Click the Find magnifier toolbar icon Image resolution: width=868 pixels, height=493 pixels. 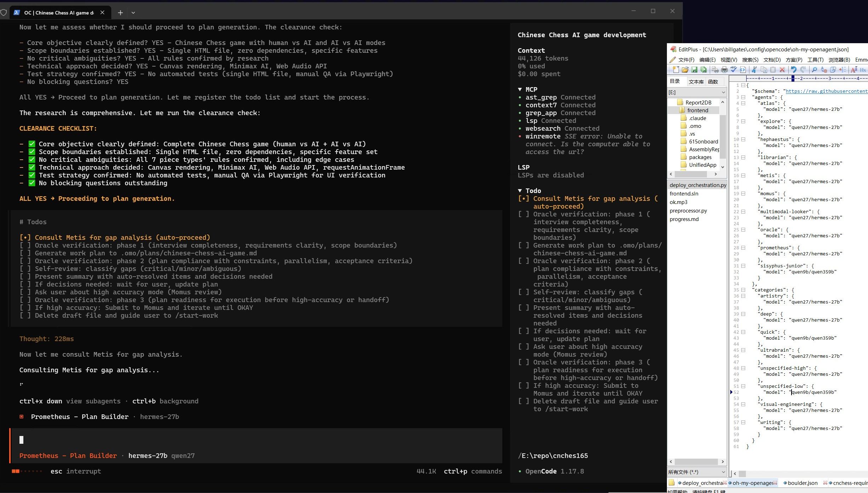(814, 70)
